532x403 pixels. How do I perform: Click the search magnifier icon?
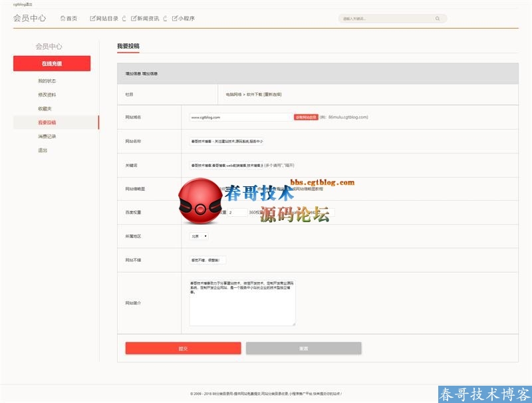pos(438,19)
